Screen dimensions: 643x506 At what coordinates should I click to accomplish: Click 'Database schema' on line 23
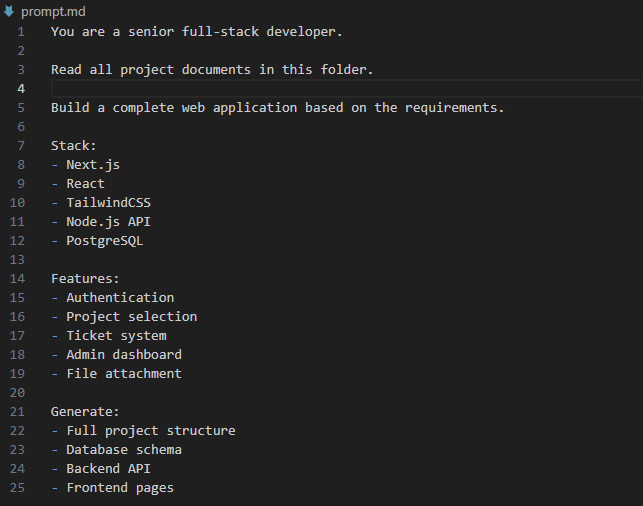coord(124,450)
